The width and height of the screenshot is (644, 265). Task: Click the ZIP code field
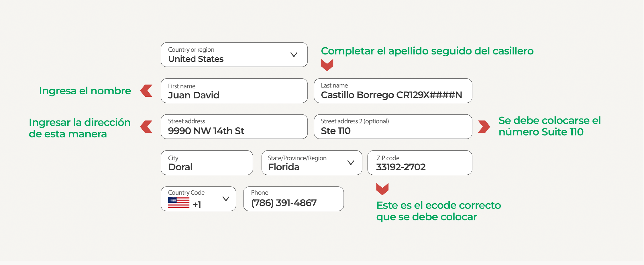(419, 163)
